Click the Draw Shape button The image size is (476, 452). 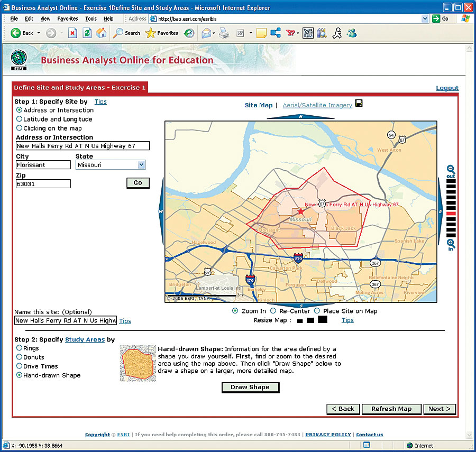pyautogui.click(x=251, y=388)
